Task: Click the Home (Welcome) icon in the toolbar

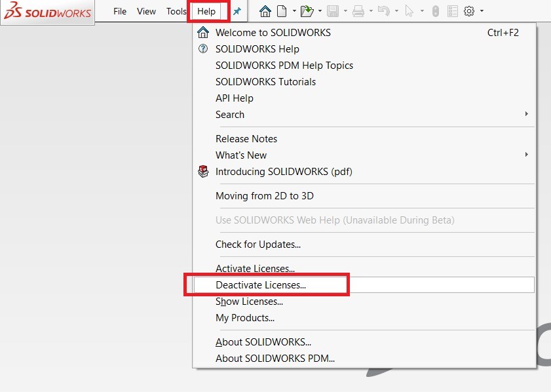Action: click(x=265, y=11)
